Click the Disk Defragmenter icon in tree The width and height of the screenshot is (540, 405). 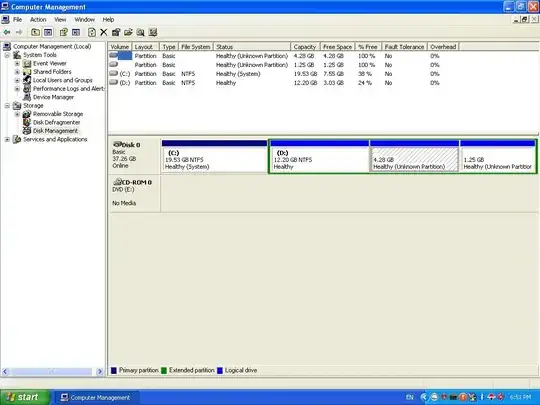[27, 122]
